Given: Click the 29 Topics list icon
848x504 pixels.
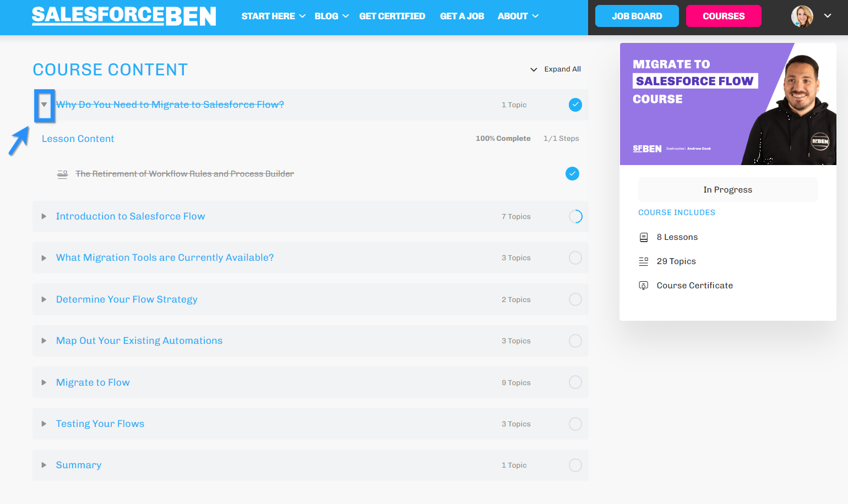Looking at the screenshot, I should 644,261.
